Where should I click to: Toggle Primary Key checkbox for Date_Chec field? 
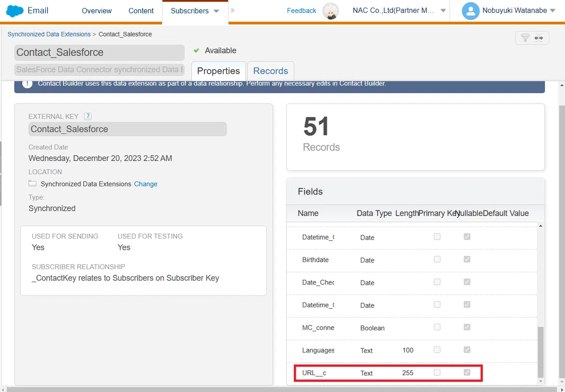point(437,282)
